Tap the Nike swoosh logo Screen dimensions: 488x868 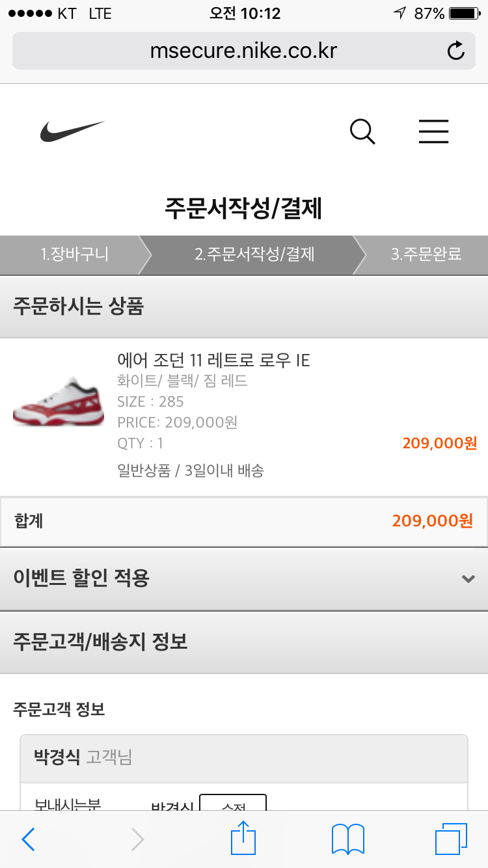coord(72,131)
